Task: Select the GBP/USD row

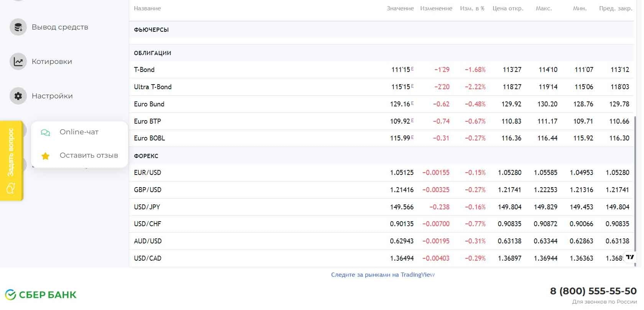Action: pos(381,190)
